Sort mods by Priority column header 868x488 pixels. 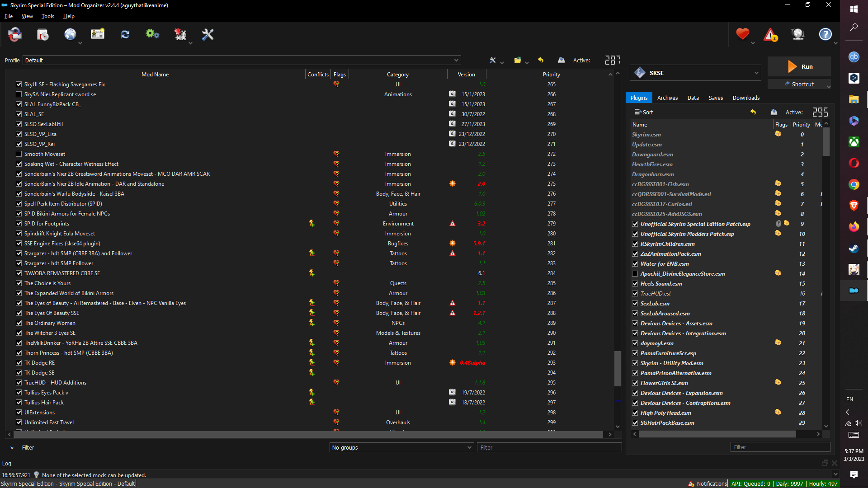pos(551,74)
